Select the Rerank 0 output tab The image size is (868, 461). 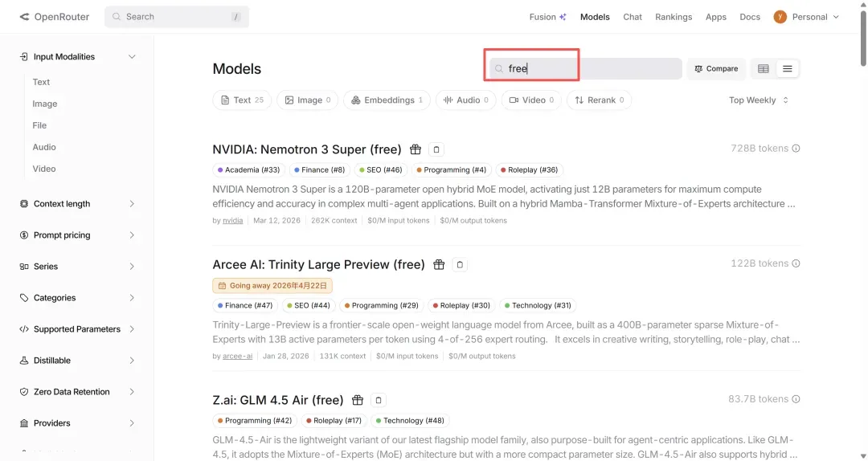pyautogui.click(x=599, y=100)
